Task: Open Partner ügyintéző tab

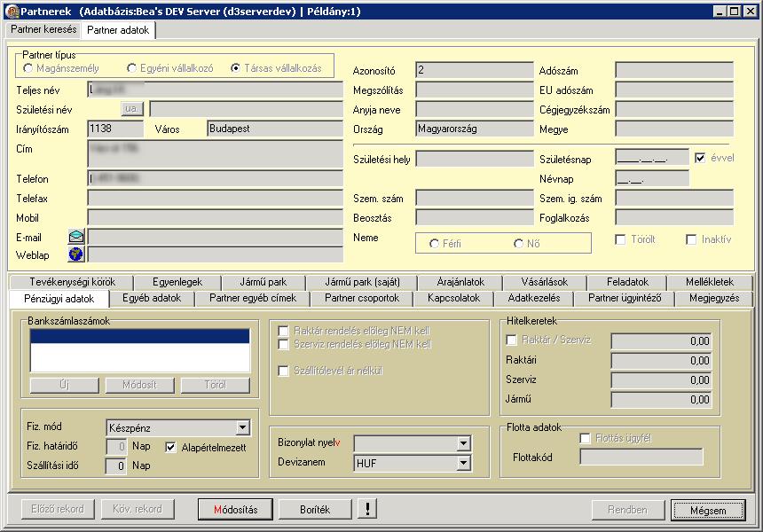Action: [625, 298]
